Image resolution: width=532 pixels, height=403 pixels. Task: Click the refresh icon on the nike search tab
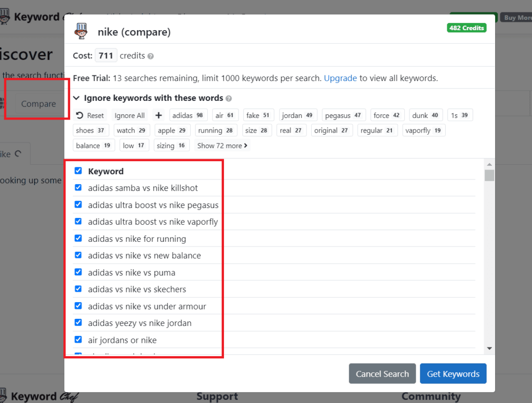18,153
